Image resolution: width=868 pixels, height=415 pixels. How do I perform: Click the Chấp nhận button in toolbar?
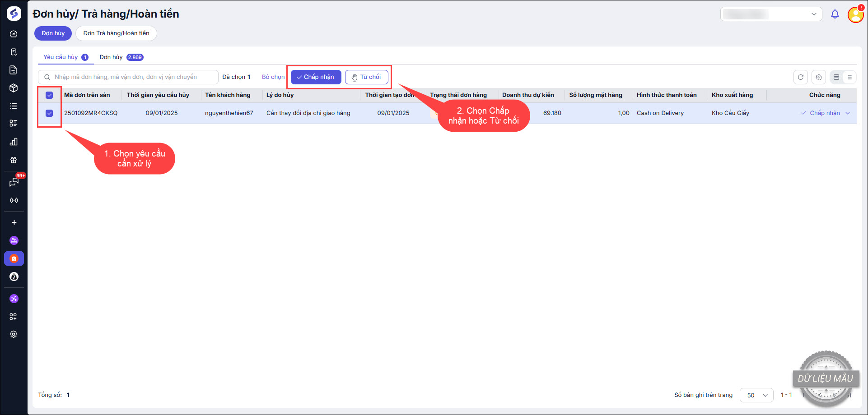pos(316,77)
